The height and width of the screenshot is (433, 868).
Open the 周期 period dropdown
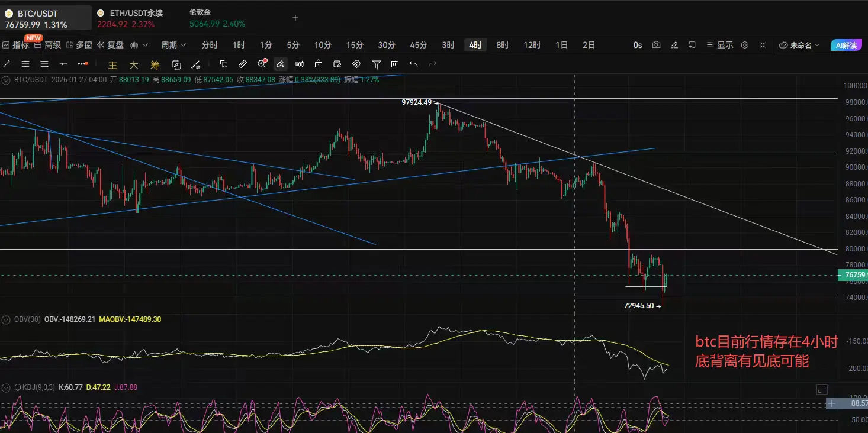pyautogui.click(x=173, y=45)
